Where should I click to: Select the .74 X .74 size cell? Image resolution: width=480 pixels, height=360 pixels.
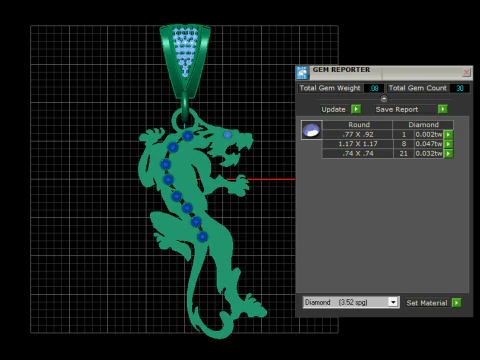357,154
